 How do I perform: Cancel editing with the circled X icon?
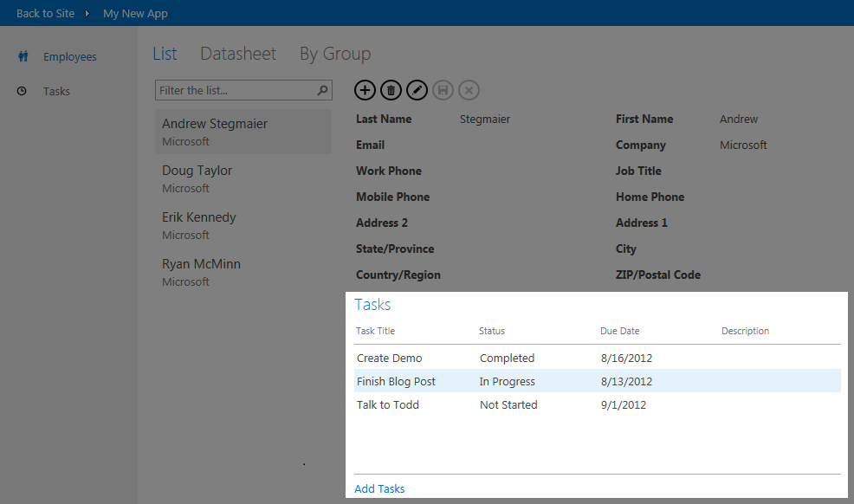469,90
